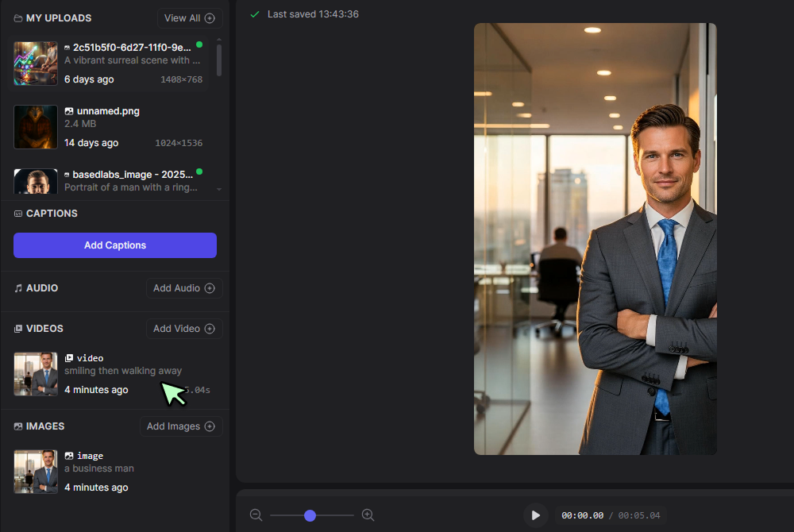The image size is (794, 532).
Task: Select the surreal scene upload thumbnail
Action: tap(36, 64)
